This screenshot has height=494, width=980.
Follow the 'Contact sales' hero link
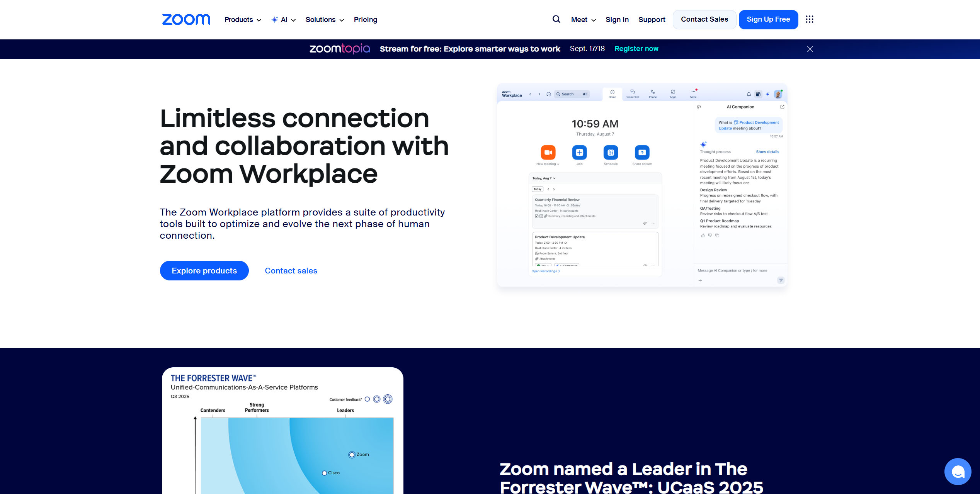291,271
